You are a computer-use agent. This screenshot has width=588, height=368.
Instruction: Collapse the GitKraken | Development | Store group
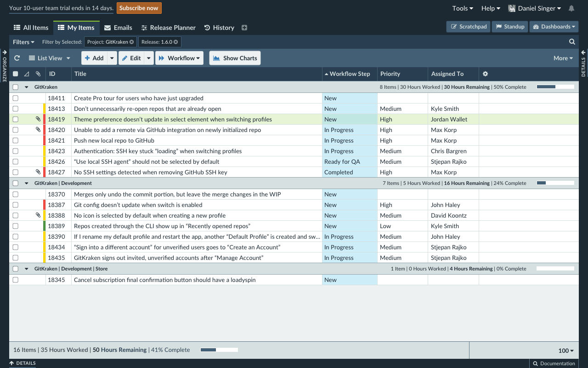27,269
